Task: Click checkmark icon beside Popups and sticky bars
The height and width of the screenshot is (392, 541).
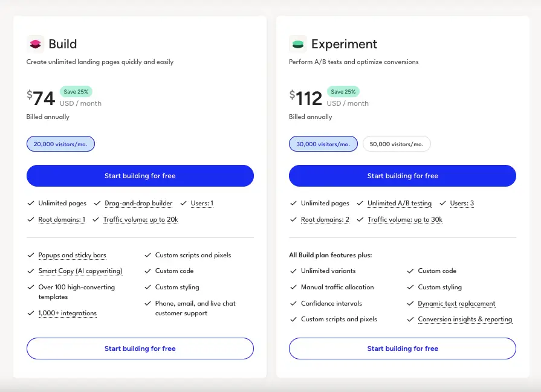Action: [x=31, y=255]
